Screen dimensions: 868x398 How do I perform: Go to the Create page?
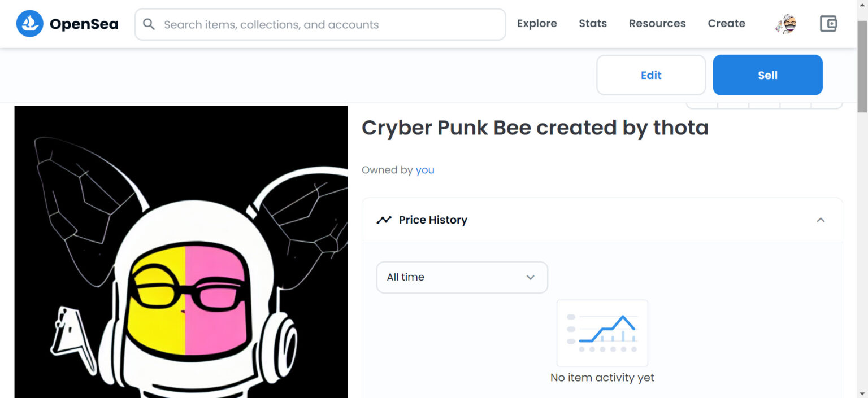click(x=726, y=24)
